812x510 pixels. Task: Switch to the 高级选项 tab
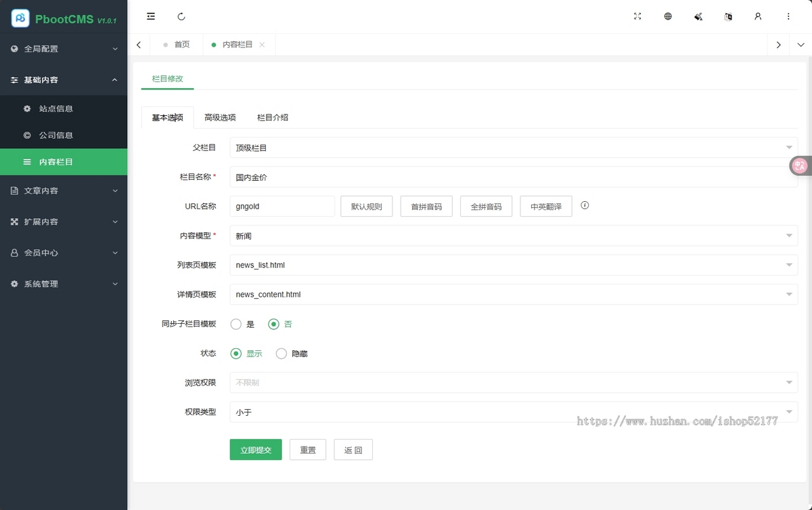(x=220, y=117)
